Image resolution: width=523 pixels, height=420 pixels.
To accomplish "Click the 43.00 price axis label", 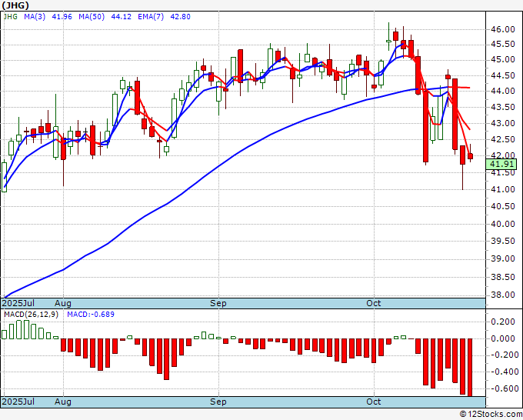I will tap(503, 123).
